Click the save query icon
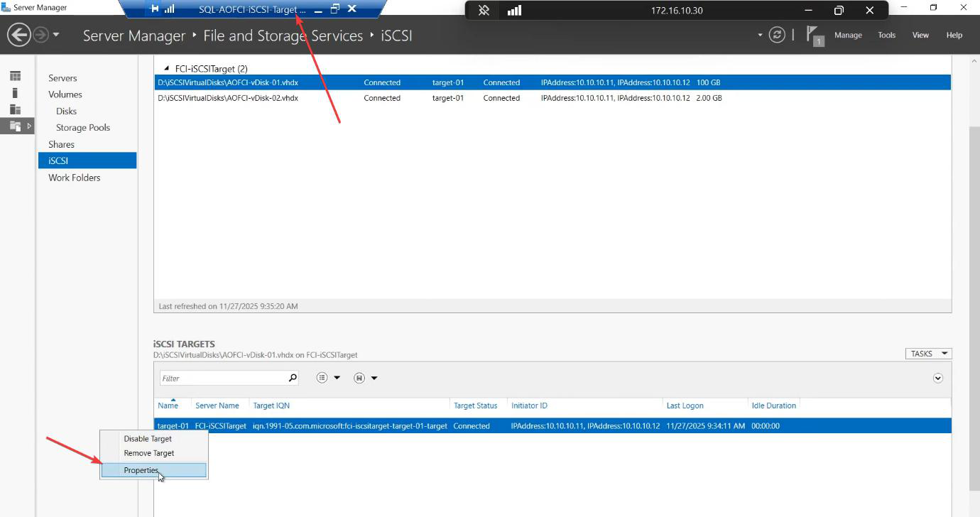Viewport: 980px width, 517px height. [x=359, y=378]
